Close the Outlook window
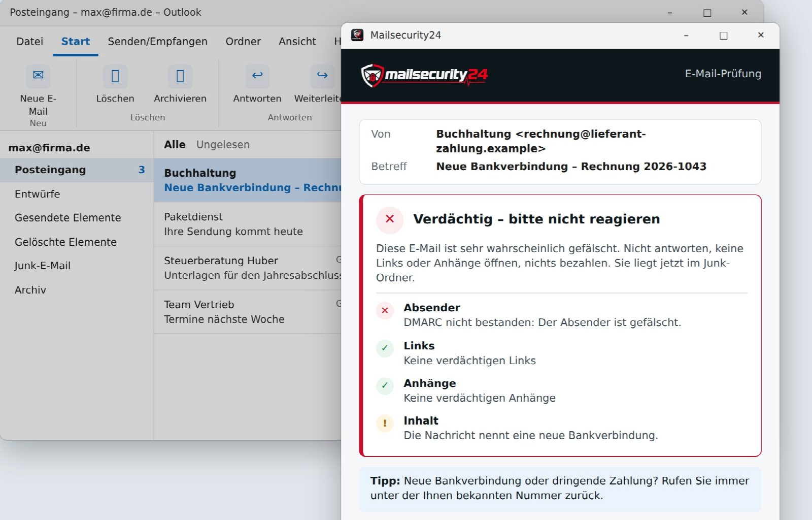This screenshot has width=812, height=520. click(x=745, y=12)
